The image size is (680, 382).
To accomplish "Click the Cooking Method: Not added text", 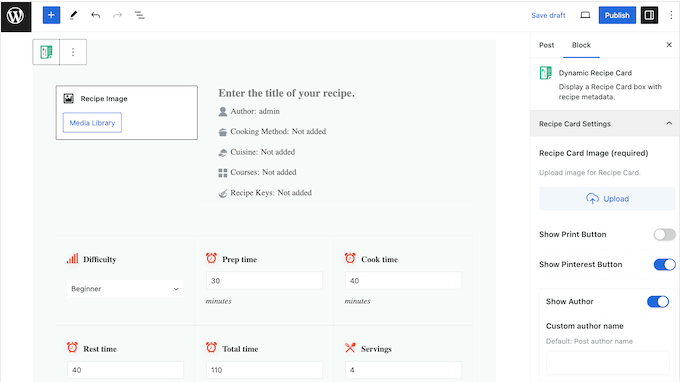I will (278, 131).
